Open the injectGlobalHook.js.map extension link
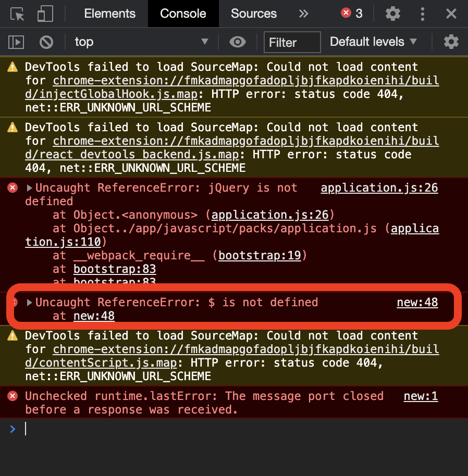The width and height of the screenshot is (468, 476). pos(232,87)
